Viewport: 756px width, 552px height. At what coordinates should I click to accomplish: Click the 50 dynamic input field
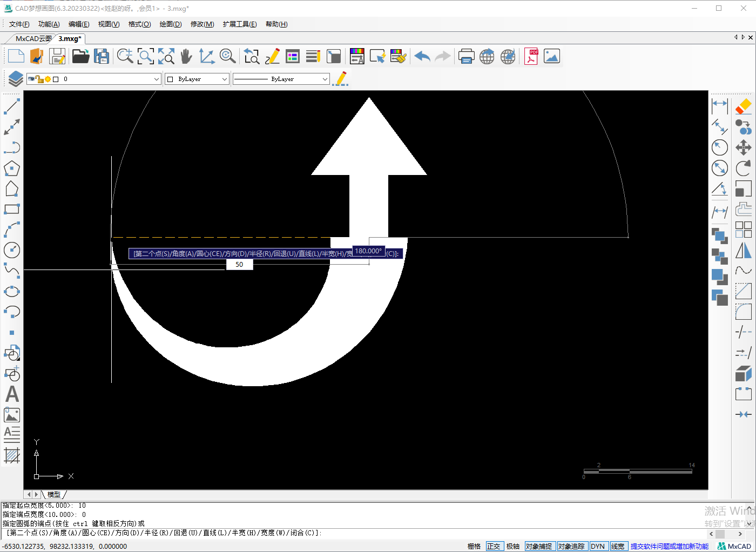pyautogui.click(x=239, y=265)
